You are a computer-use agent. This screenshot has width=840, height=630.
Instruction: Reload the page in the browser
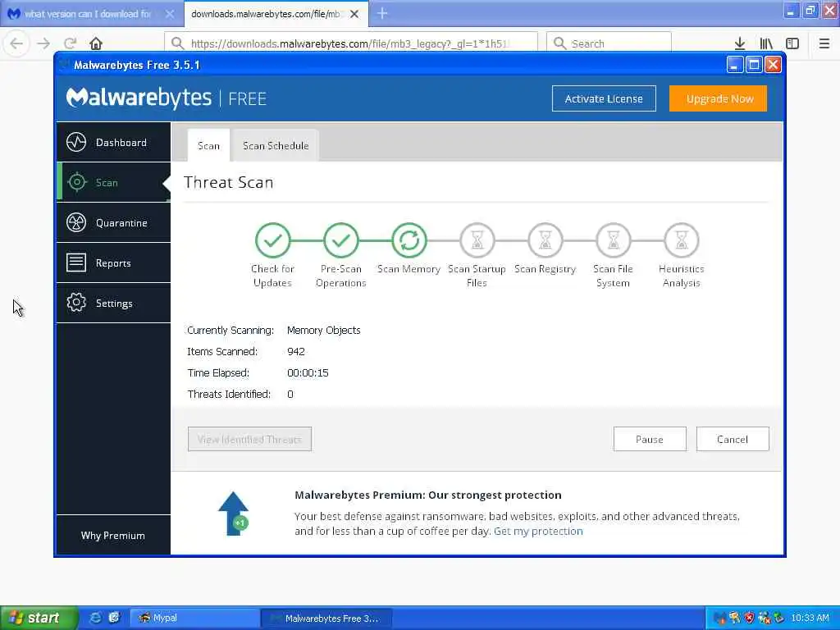[x=70, y=43]
